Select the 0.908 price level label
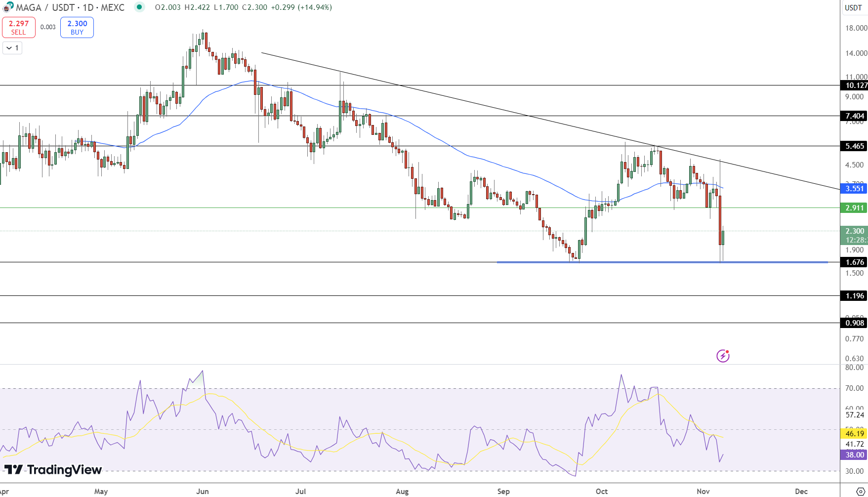 (854, 323)
